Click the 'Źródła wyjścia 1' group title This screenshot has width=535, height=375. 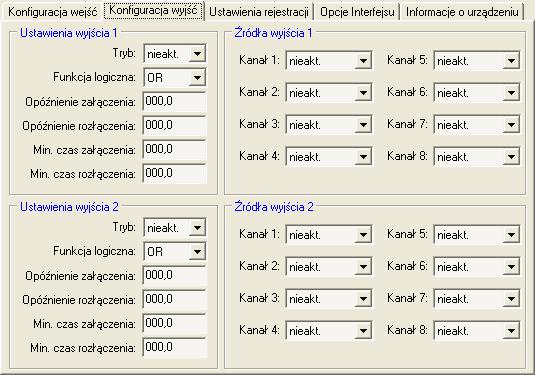tap(273, 33)
